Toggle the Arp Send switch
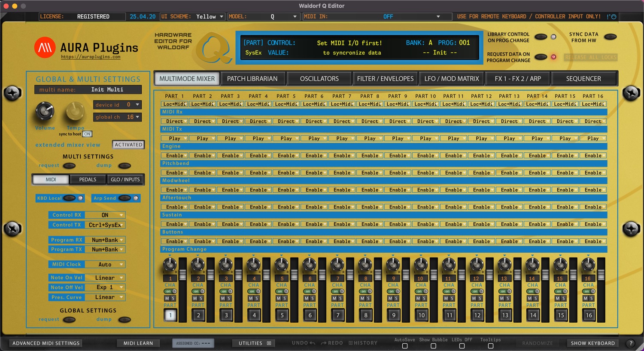 tap(125, 198)
